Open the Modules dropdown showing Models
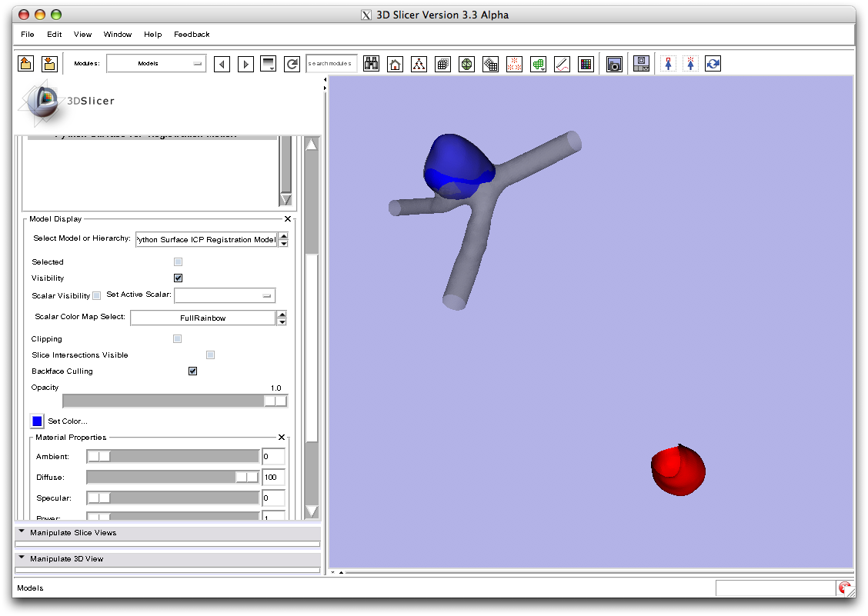 coord(156,64)
